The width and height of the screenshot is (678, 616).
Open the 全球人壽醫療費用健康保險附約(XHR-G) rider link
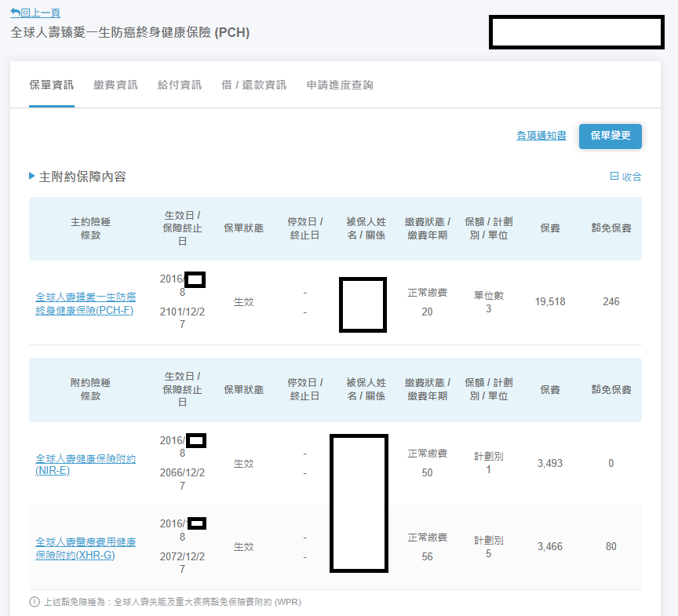tap(86, 547)
